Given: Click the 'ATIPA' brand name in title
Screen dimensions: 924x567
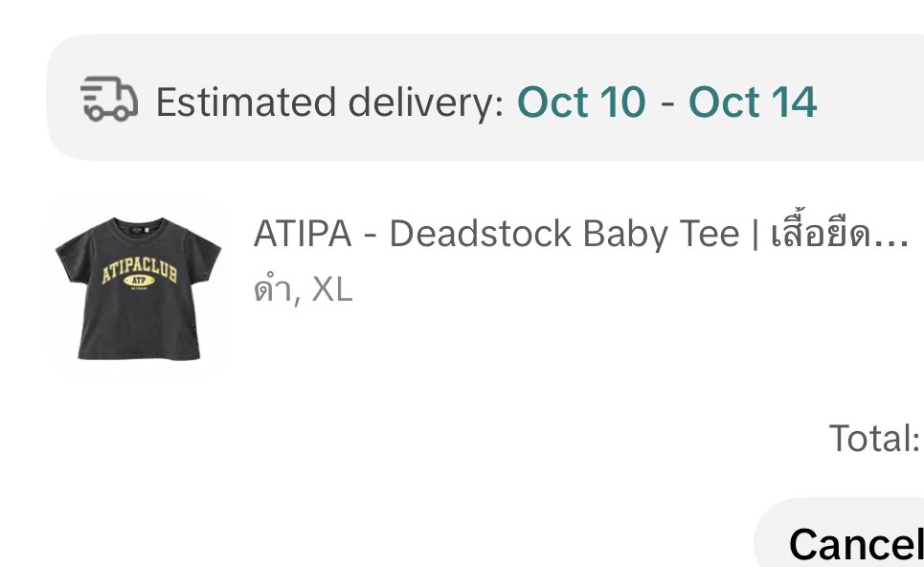Looking at the screenshot, I should [x=303, y=234].
